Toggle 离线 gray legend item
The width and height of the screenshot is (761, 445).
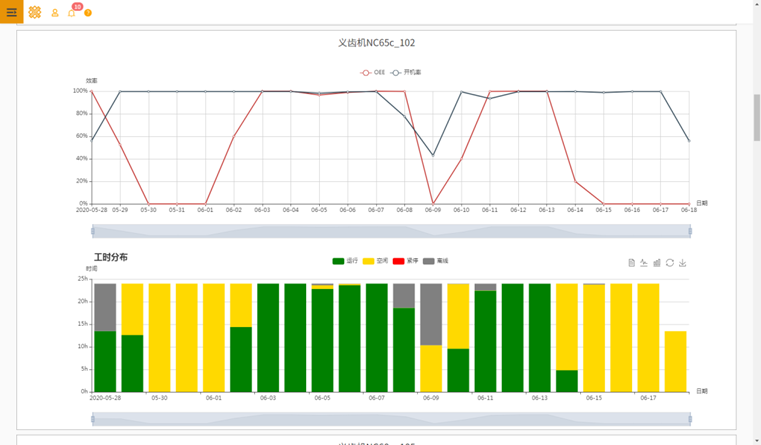coord(435,261)
